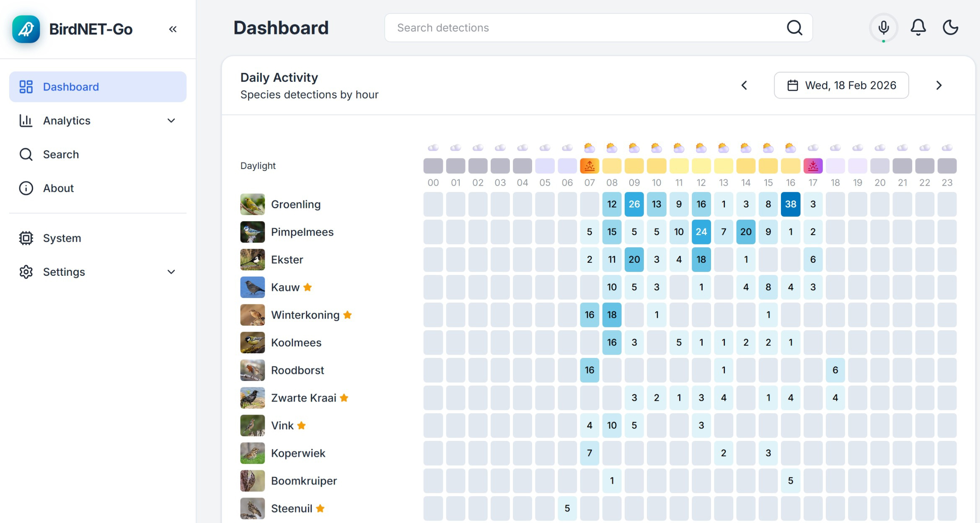Viewport: 980px width, 523px height.
Task: Open the microphone audio status panel
Action: point(884,27)
